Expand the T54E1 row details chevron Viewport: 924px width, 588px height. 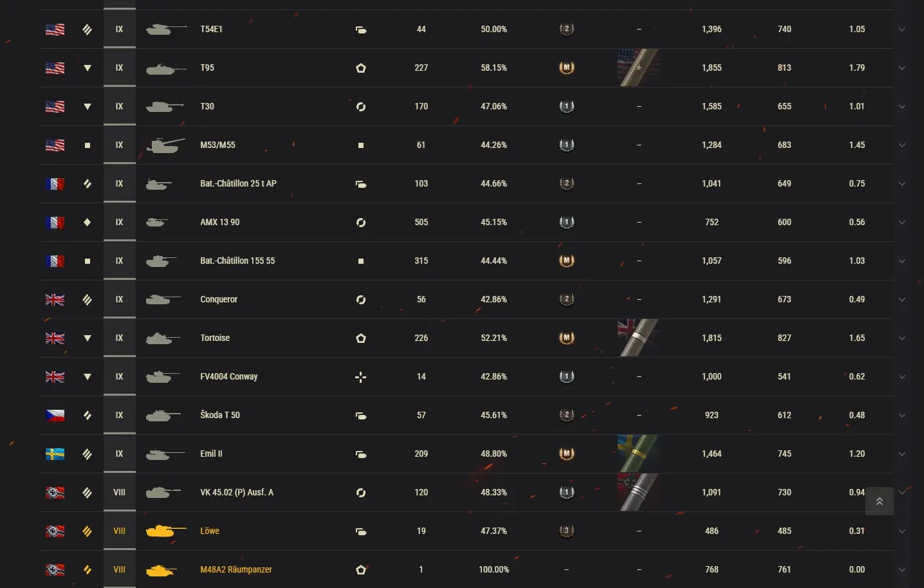[x=901, y=30]
